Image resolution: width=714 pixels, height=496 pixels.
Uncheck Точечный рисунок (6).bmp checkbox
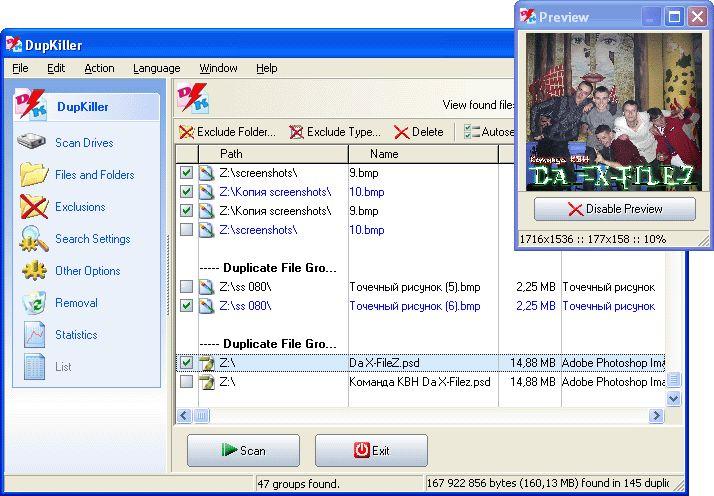[186, 306]
